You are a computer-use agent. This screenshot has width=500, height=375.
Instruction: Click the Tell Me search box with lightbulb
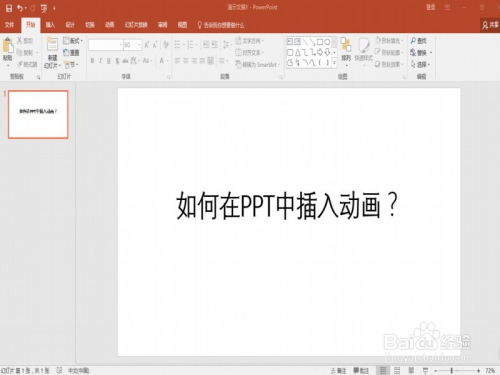[221, 25]
